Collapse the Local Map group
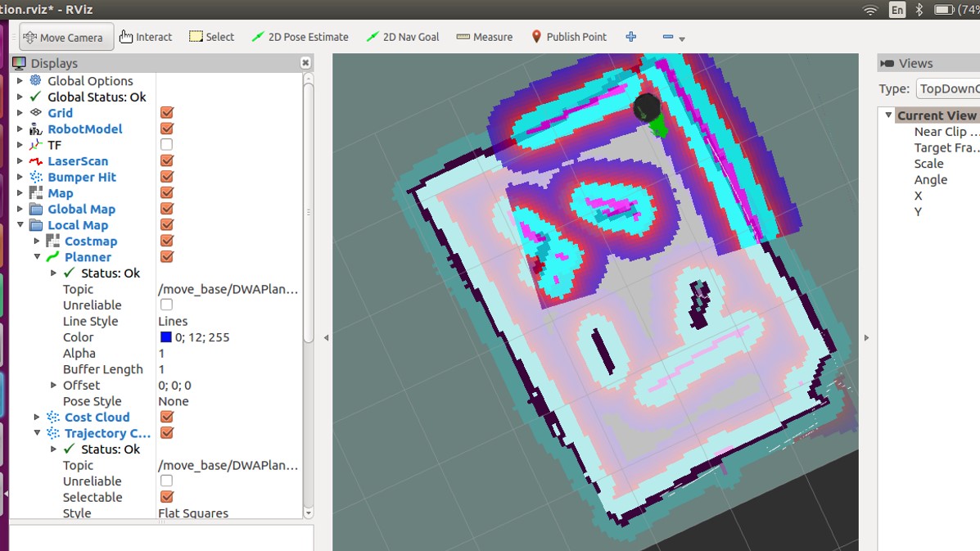The height and width of the screenshot is (551, 980). coord(20,225)
